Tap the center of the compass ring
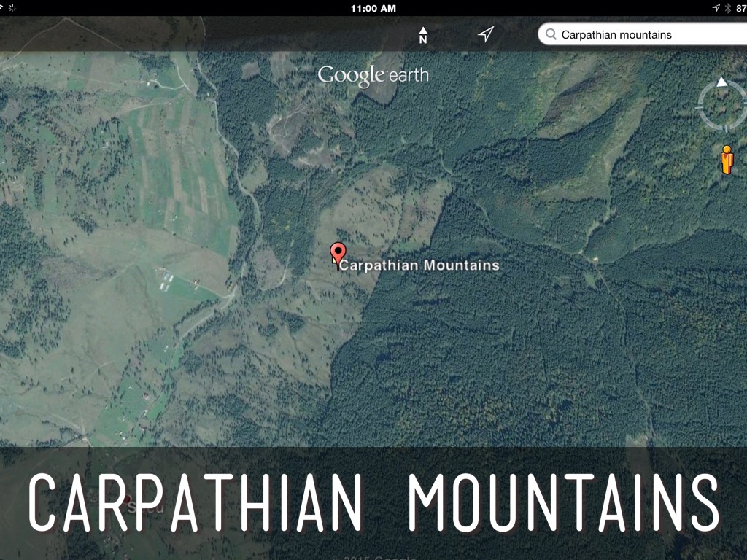Image resolution: width=747 pixels, height=560 pixels. pos(722,106)
